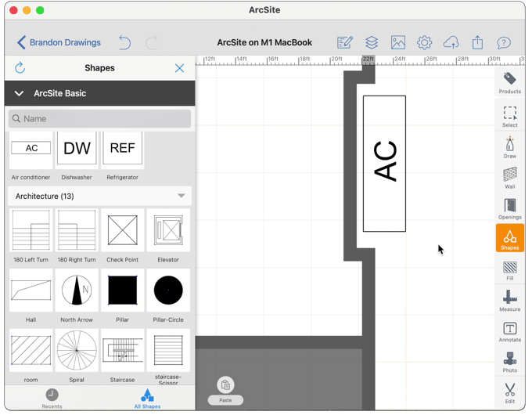Open the Annotate tool

(x=509, y=331)
